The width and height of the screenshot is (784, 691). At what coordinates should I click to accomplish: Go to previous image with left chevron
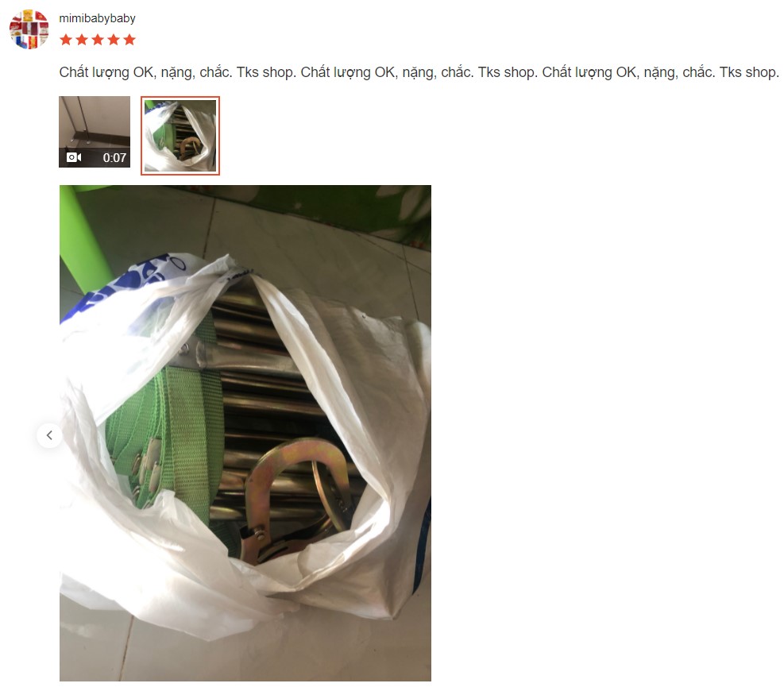click(x=49, y=435)
